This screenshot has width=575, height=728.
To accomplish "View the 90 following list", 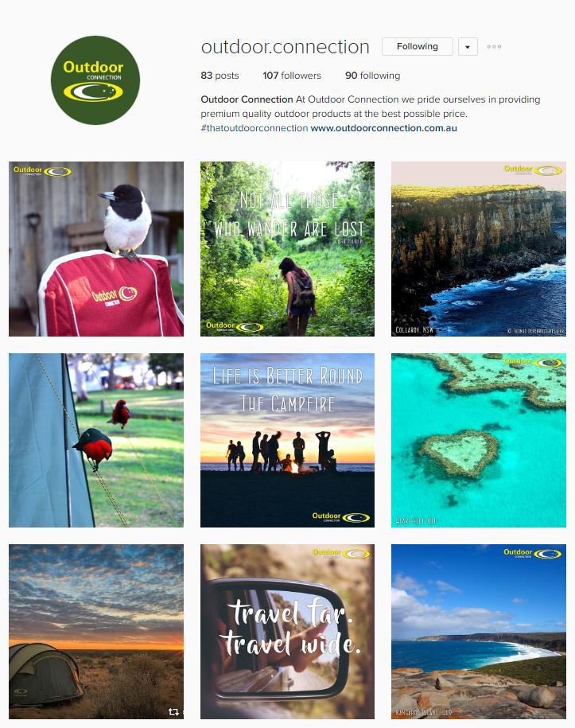I will coord(373,76).
